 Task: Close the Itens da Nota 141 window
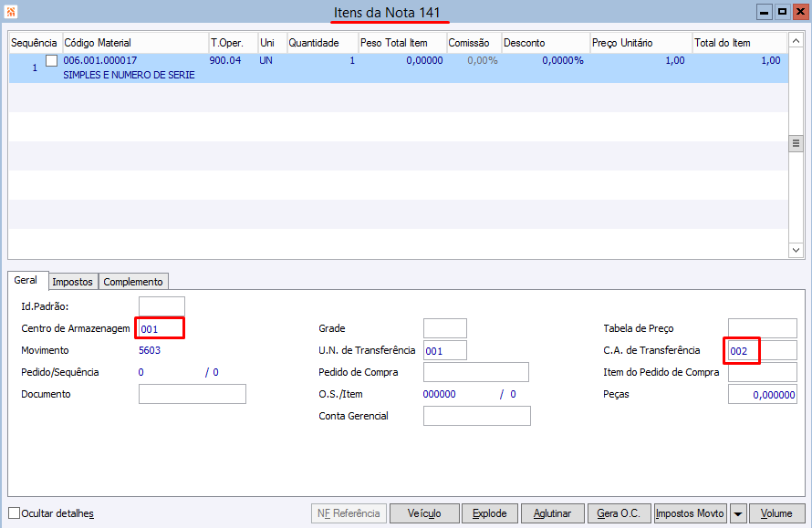pos(801,11)
